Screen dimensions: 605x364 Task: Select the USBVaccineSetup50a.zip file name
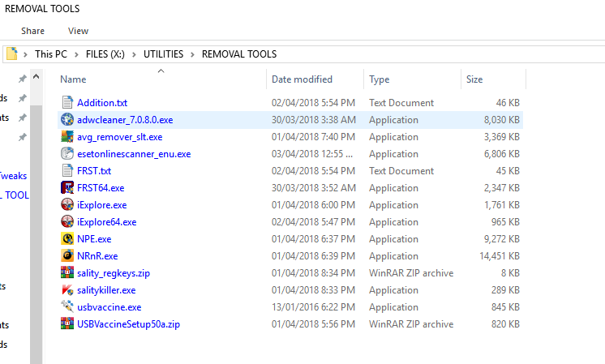(x=128, y=324)
